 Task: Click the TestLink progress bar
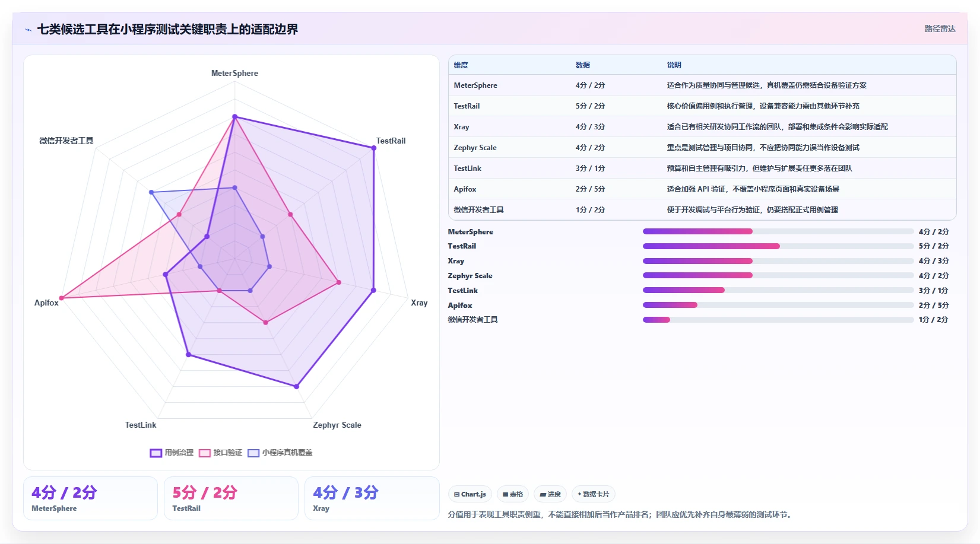(778, 290)
